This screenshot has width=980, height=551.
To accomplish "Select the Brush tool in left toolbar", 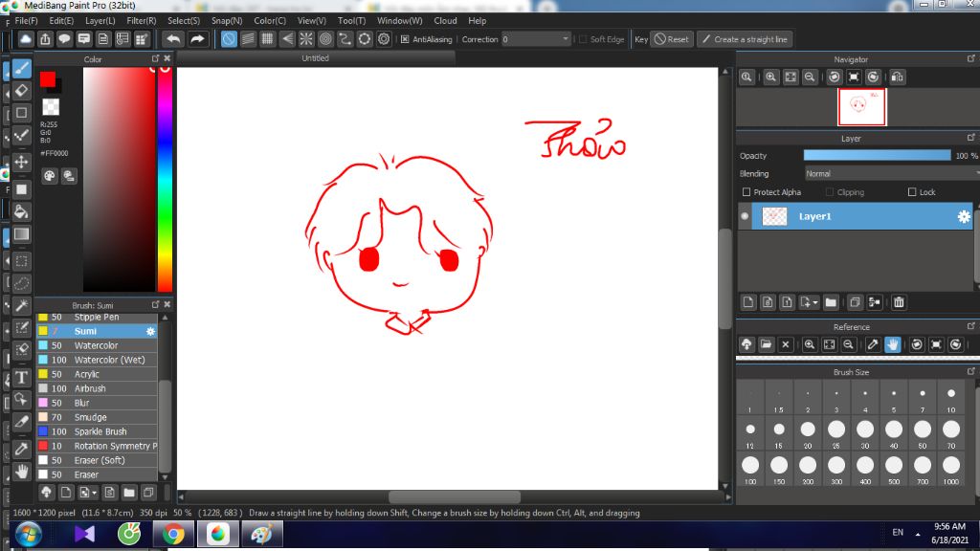I will pyautogui.click(x=21, y=68).
